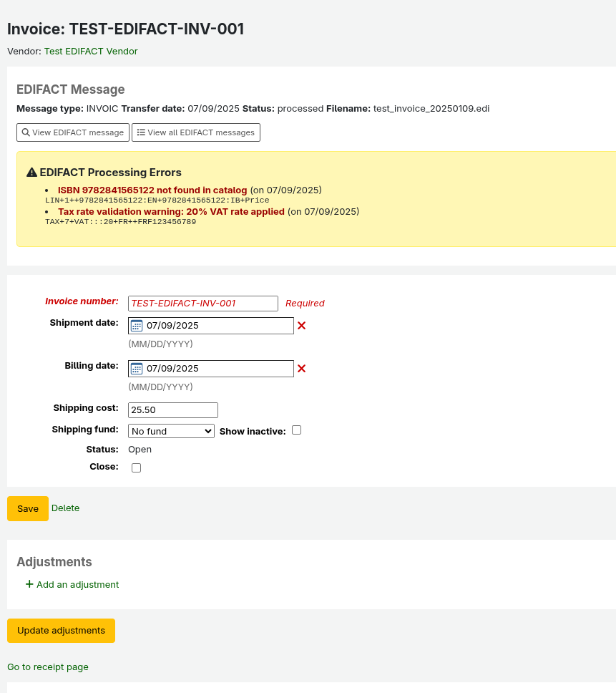Open the Billing date calendar icon

137,369
